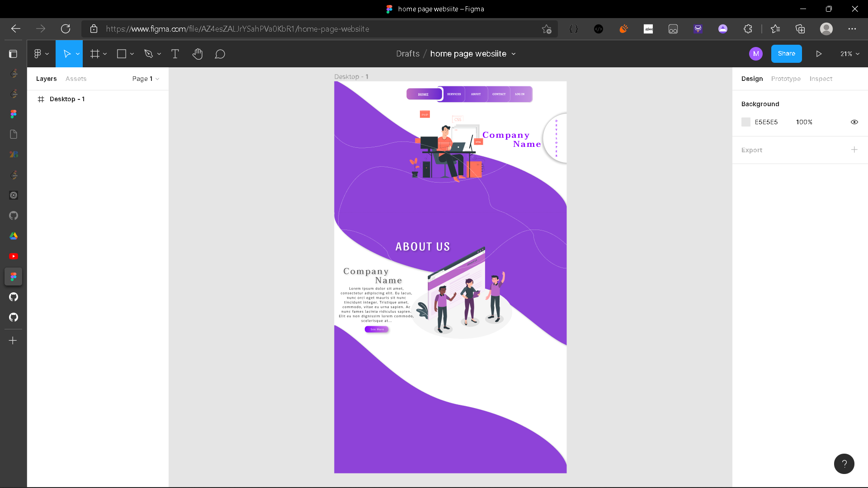The image size is (868, 488).
Task: Hide the background fill visibility
Action: coord(854,122)
